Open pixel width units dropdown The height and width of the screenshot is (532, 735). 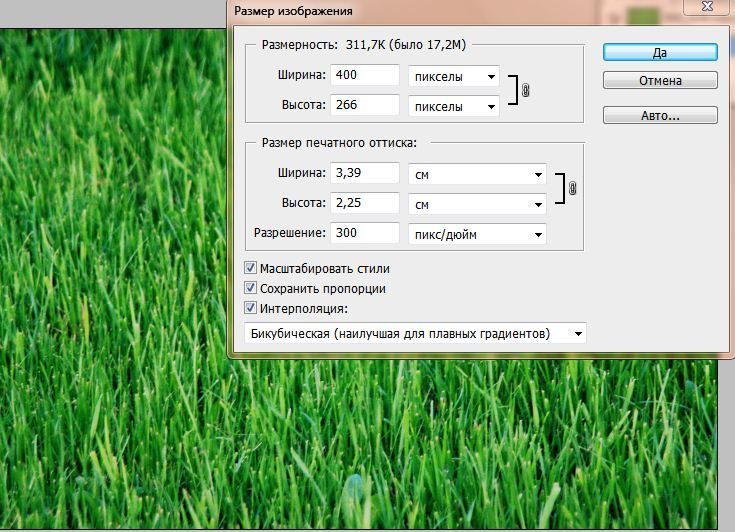click(x=454, y=76)
